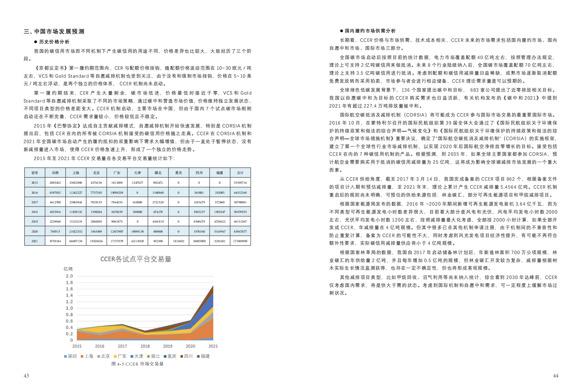Select the 省市 header cell

(x=35, y=173)
